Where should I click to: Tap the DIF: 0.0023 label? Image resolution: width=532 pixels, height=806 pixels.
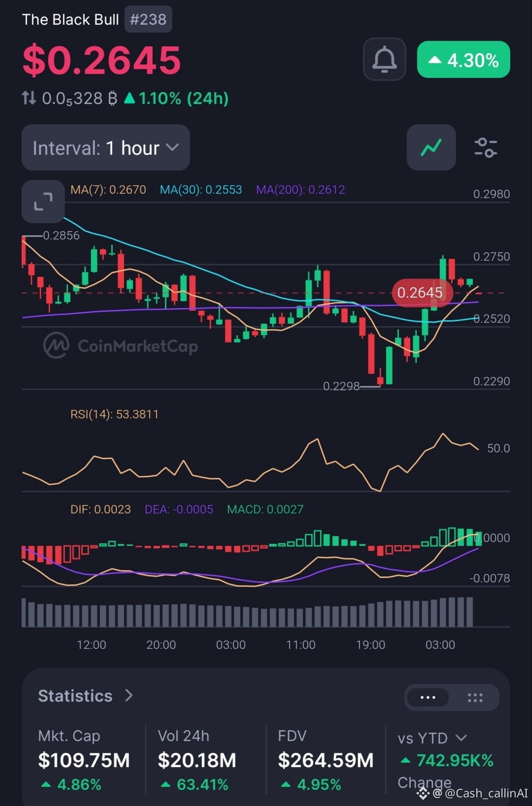point(100,509)
